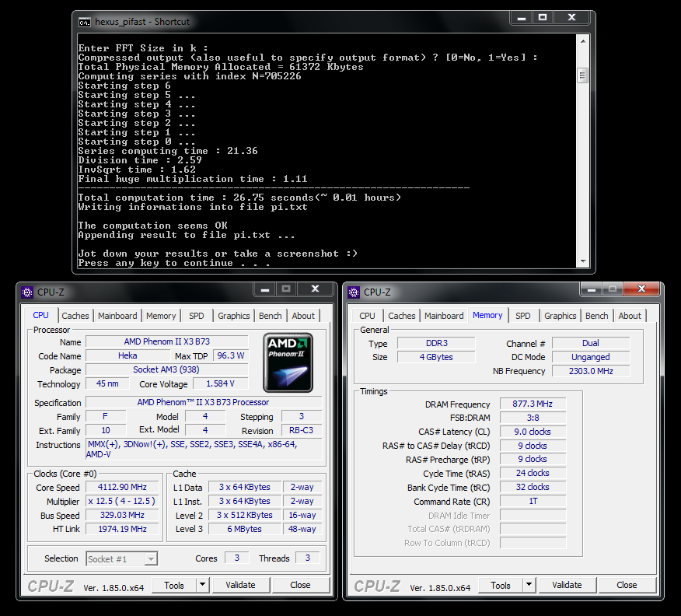Open the Socket #1 selection dropdown
This screenshot has height=616, width=681.
[x=151, y=559]
